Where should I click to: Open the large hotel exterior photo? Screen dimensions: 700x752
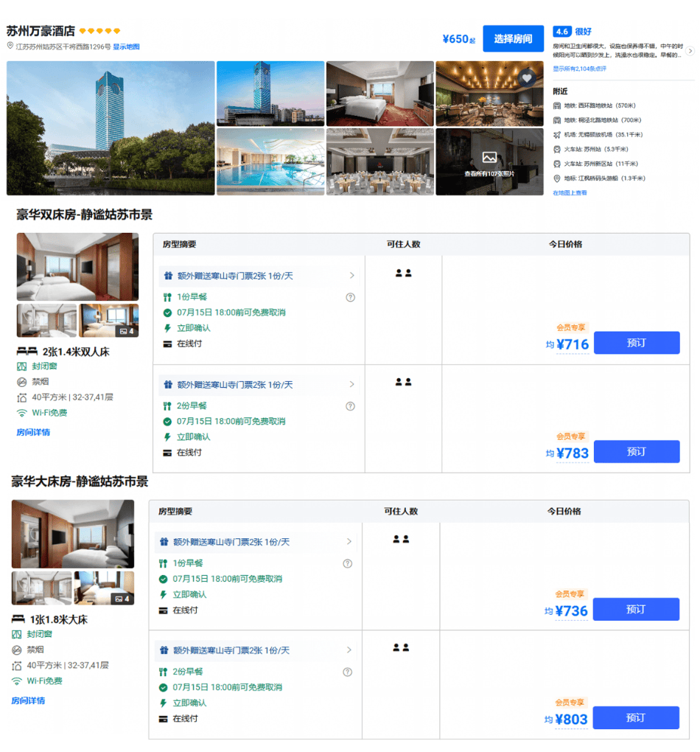click(111, 128)
